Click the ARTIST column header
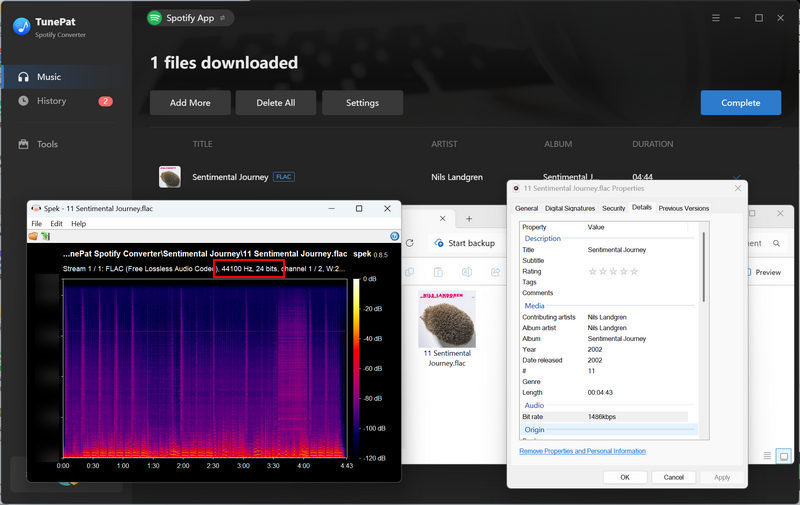This screenshot has width=800, height=505. (x=444, y=144)
